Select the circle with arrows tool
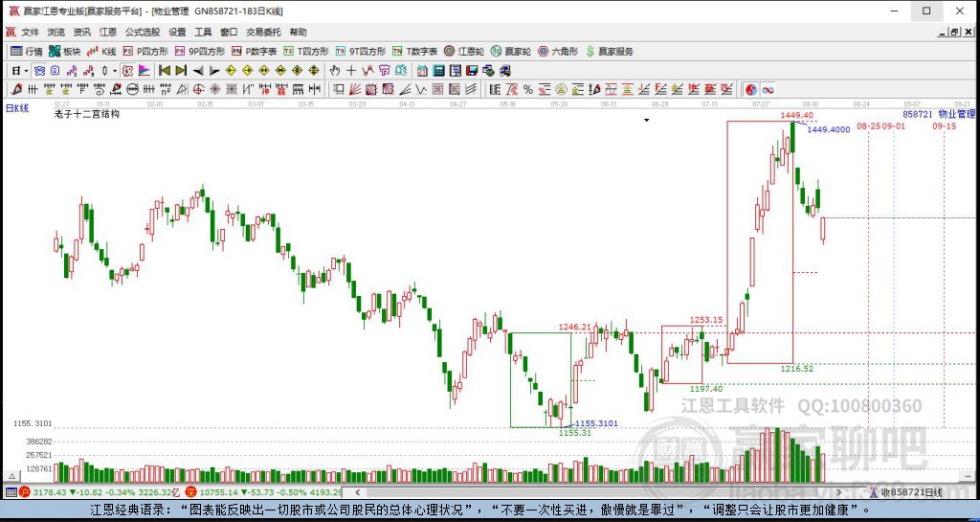980x522 pixels. tap(132, 89)
